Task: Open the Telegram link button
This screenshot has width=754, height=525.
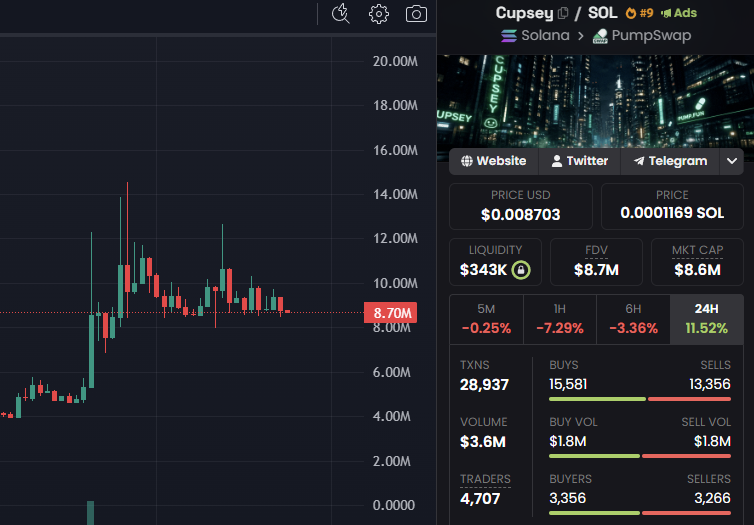Action: 670,161
